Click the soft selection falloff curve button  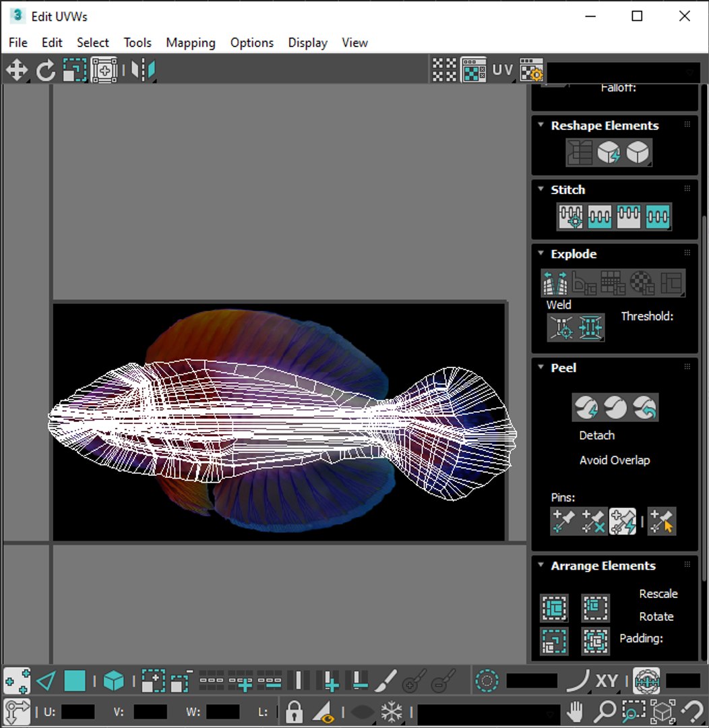pos(578,681)
